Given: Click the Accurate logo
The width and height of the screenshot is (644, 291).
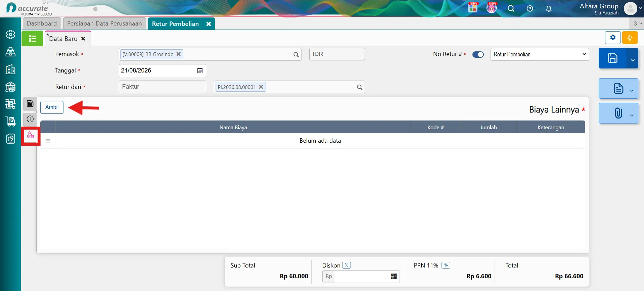Looking at the screenshot, I should (28, 8).
